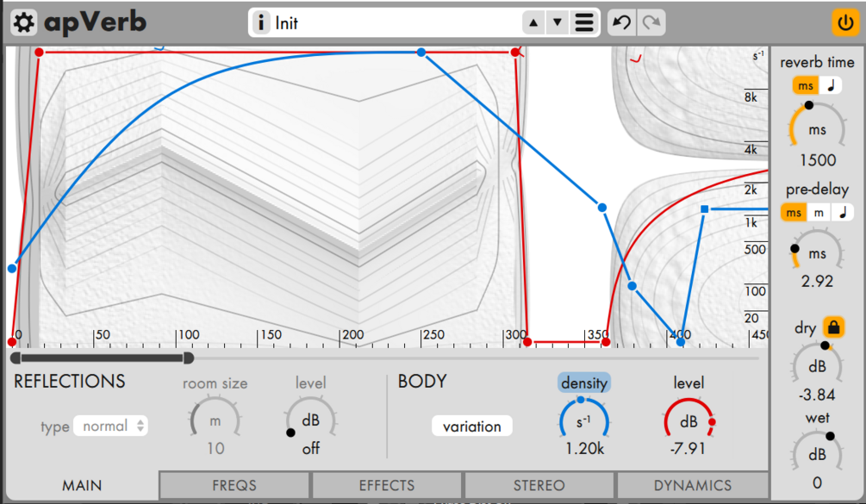Click the pre-delay value 2.92
The width and height of the screenshot is (866, 504).
[x=818, y=281]
